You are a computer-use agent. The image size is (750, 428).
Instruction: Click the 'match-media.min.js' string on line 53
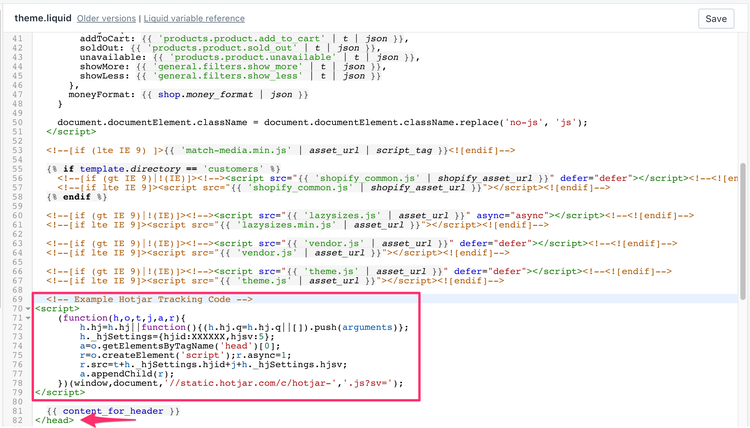tap(236, 151)
